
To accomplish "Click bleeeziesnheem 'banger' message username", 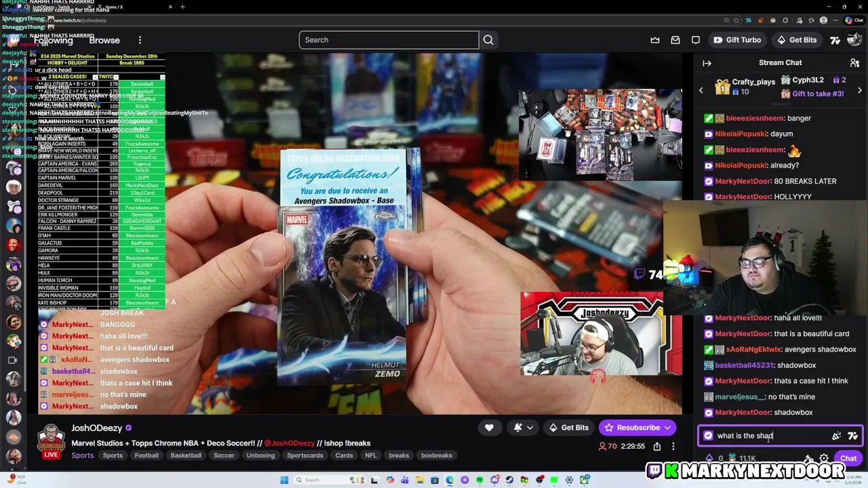I will 755,118.
